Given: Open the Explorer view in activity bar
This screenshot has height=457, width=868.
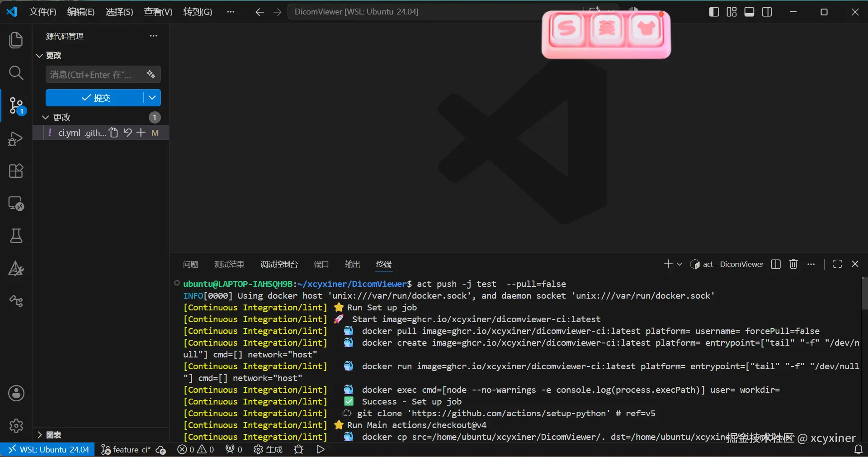Looking at the screenshot, I should tap(16, 40).
